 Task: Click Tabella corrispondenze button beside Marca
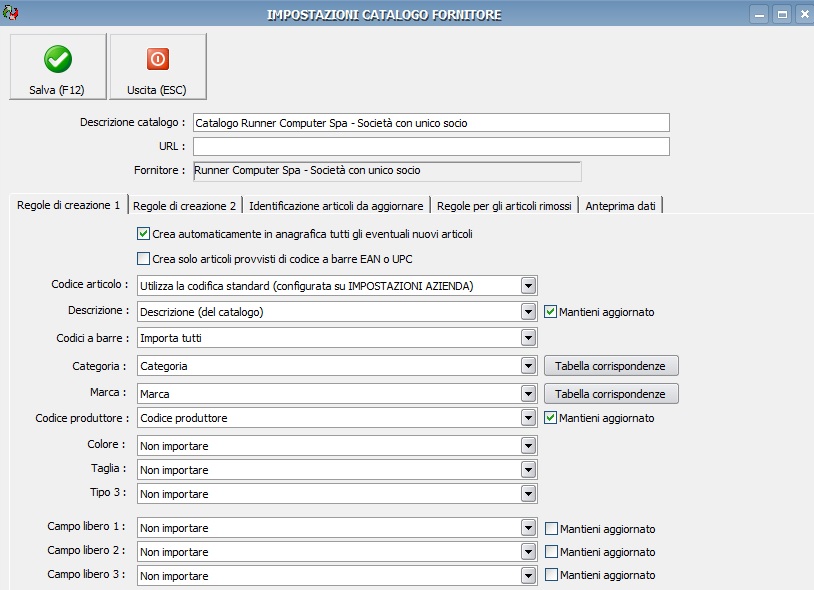tap(611, 393)
